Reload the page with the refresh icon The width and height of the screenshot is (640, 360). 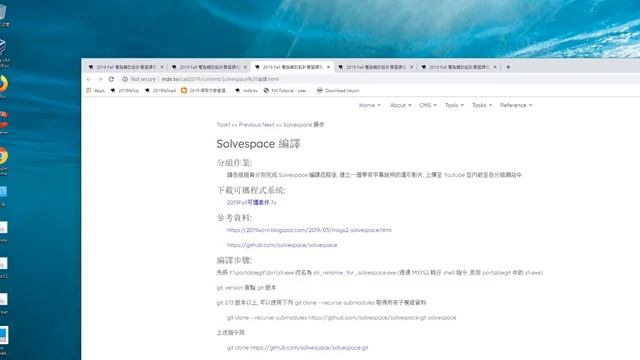point(111,79)
